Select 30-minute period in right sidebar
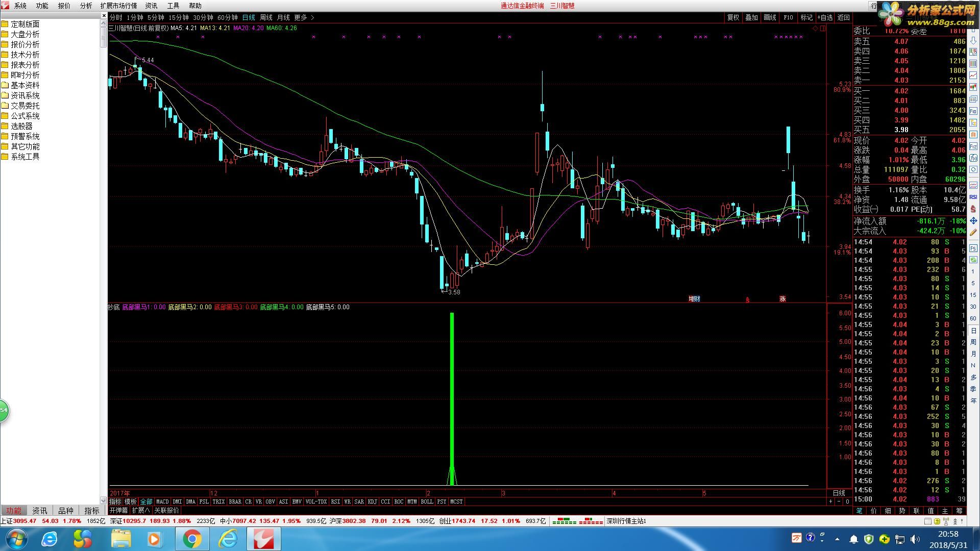The image size is (980, 551). point(973,307)
